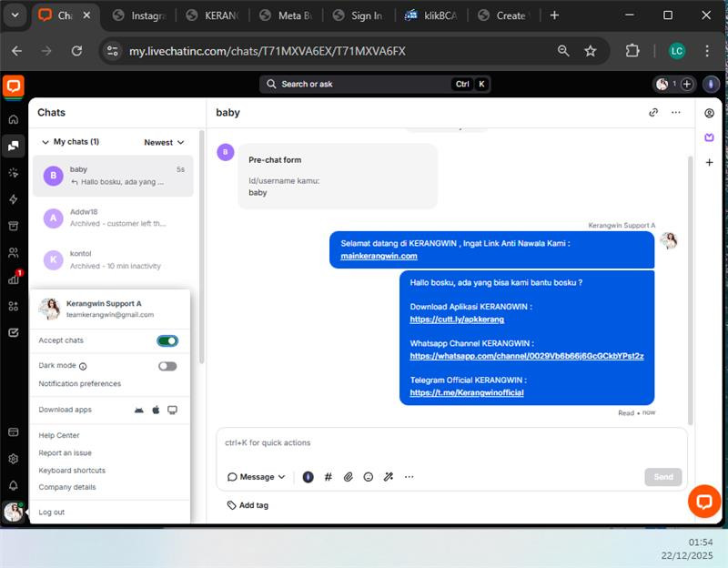728x568 pixels.
Task: Open the orange LiveChat widget bubble
Action: point(704,502)
